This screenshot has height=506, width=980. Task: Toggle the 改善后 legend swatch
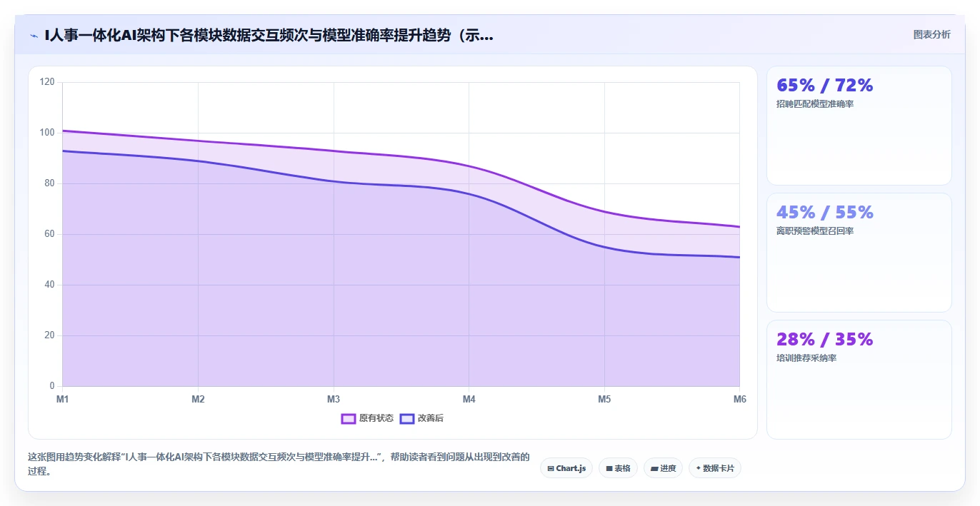coord(407,418)
